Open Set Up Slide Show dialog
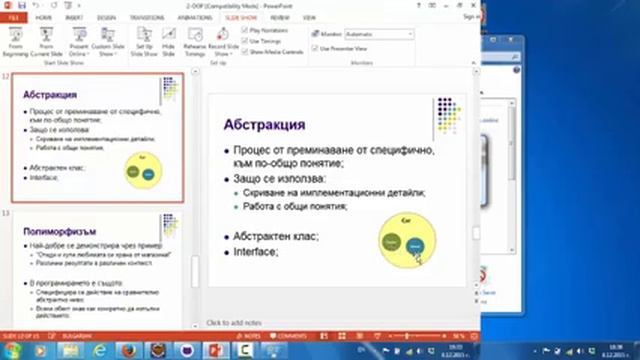The width and height of the screenshot is (640, 360). (x=144, y=42)
